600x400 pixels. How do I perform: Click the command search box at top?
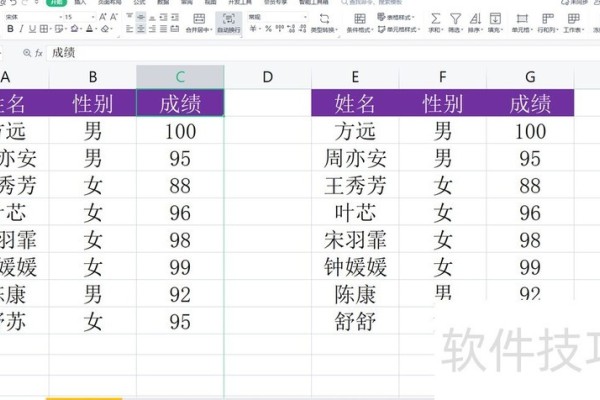coord(371,3)
